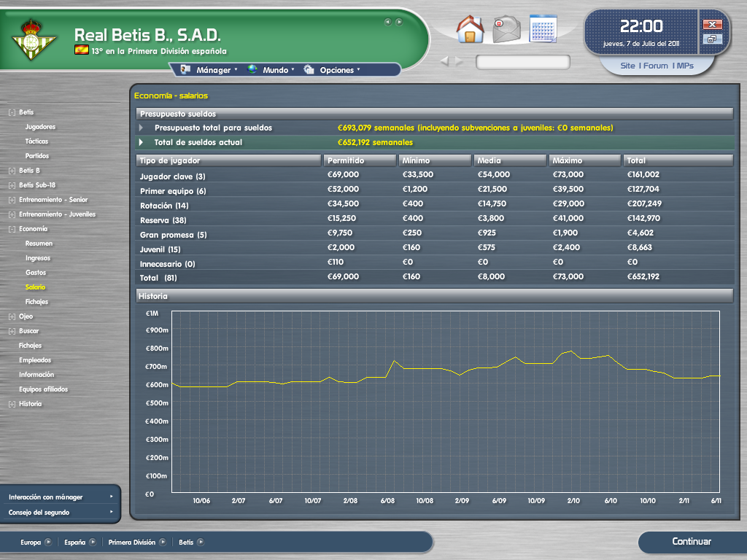Expand Entrenamiento - Senior in the sidebar

pyautogui.click(x=12, y=200)
